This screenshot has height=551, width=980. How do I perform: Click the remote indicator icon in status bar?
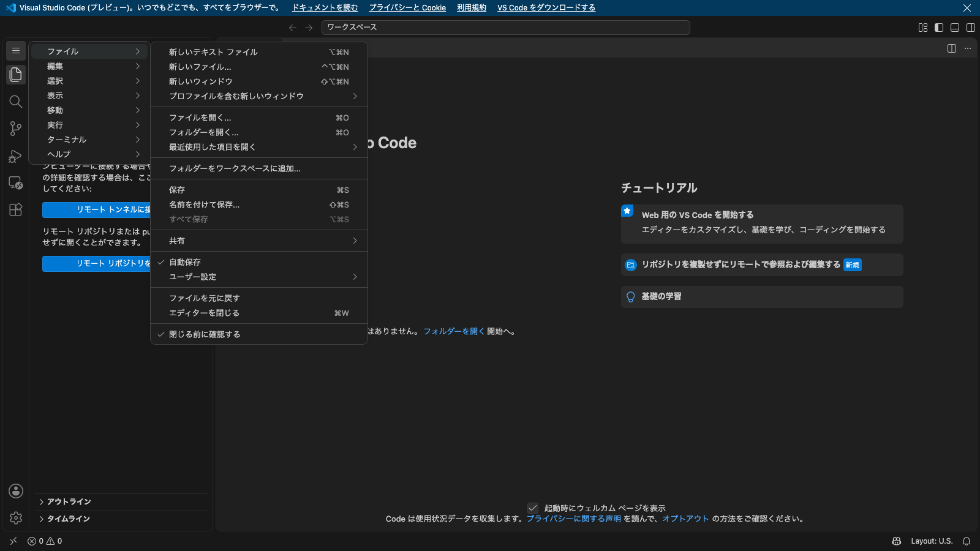click(13, 541)
